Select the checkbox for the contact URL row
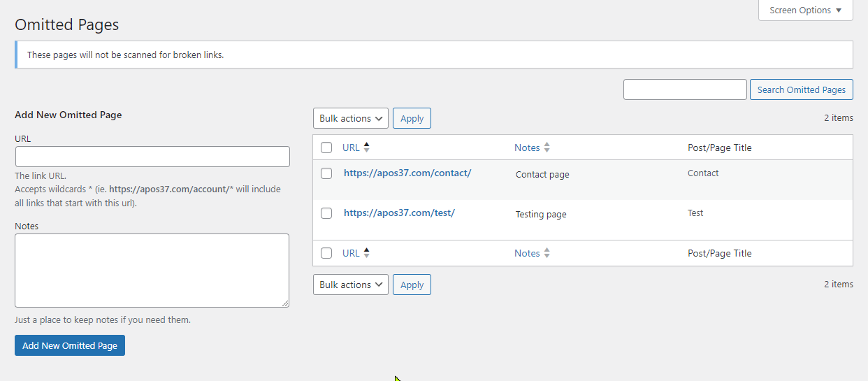 [x=326, y=173]
